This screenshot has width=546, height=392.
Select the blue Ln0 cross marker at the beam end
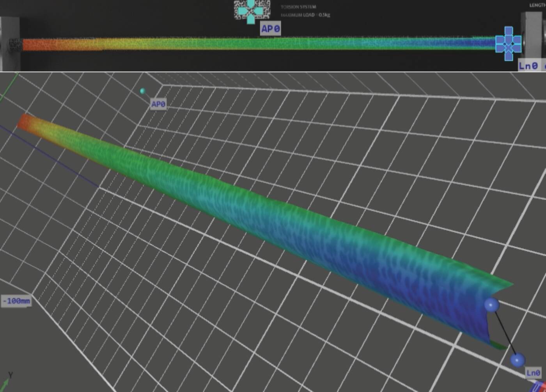(x=508, y=44)
